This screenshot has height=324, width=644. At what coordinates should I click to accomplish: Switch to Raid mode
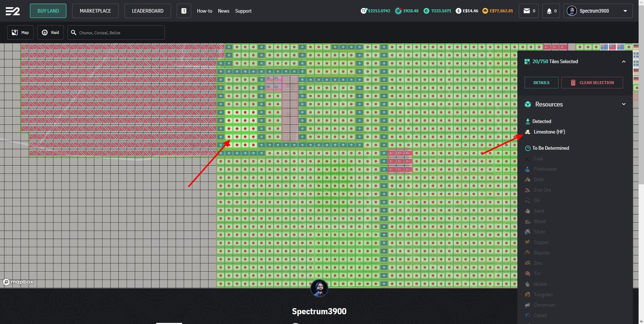click(51, 32)
